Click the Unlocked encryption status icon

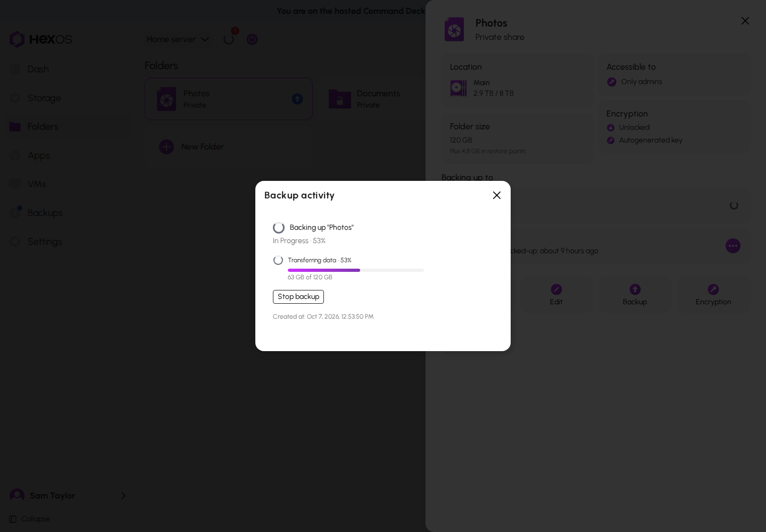click(x=611, y=128)
